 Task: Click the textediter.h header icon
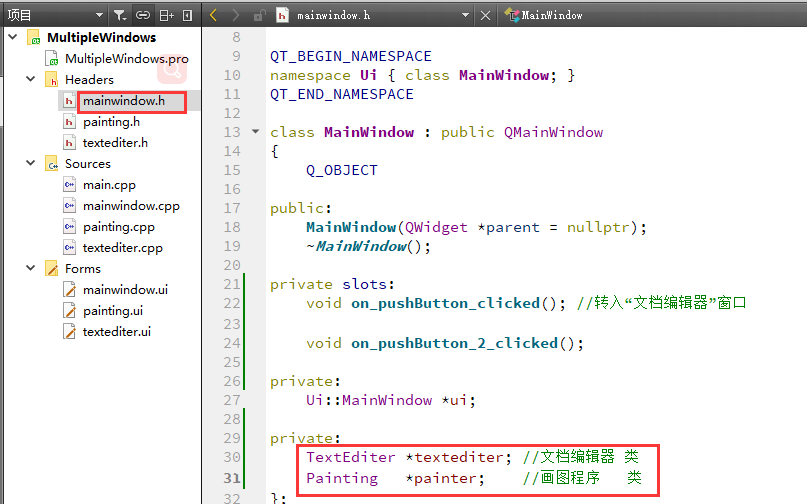coord(69,142)
